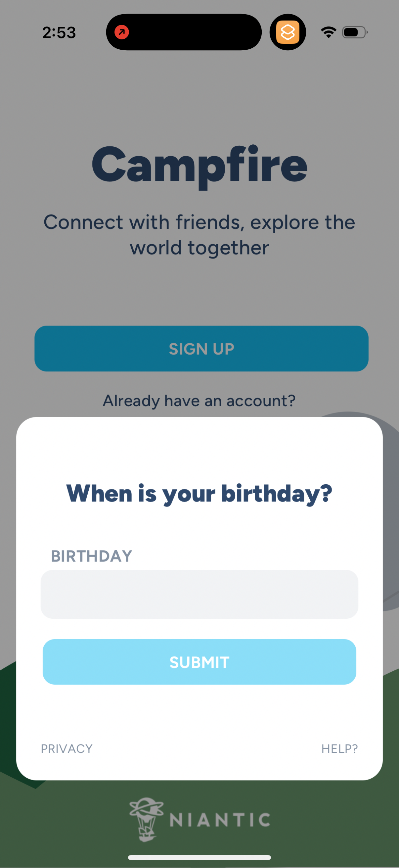Tap the "Connect with friends" tagline
Image resolution: width=399 pixels, height=868 pixels.
coord(199,235)
